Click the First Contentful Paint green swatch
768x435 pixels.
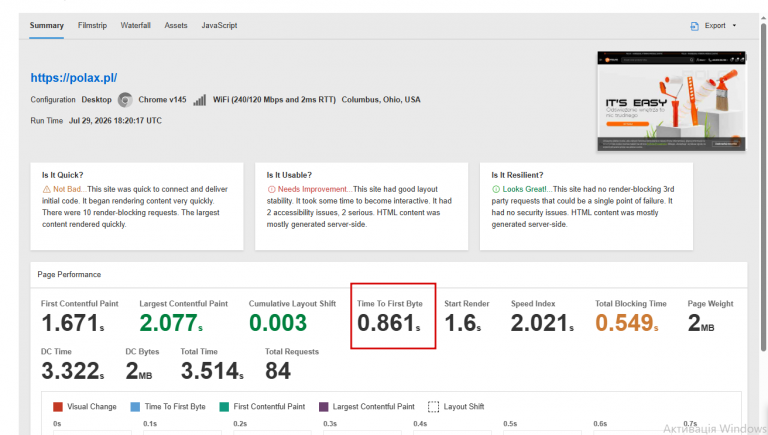click(x=224, y=407)
